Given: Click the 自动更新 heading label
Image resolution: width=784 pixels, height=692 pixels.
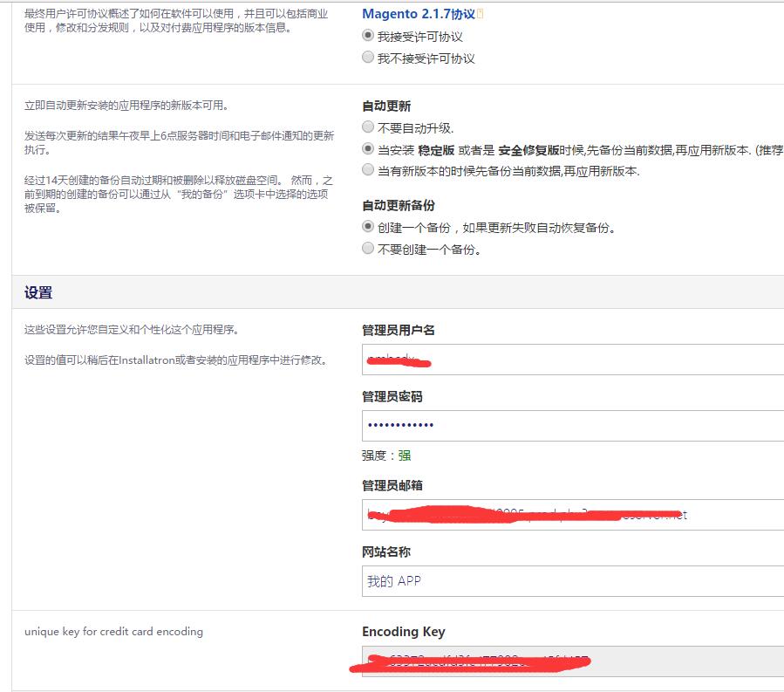Looking at the screenshot, I should point(386,106).
